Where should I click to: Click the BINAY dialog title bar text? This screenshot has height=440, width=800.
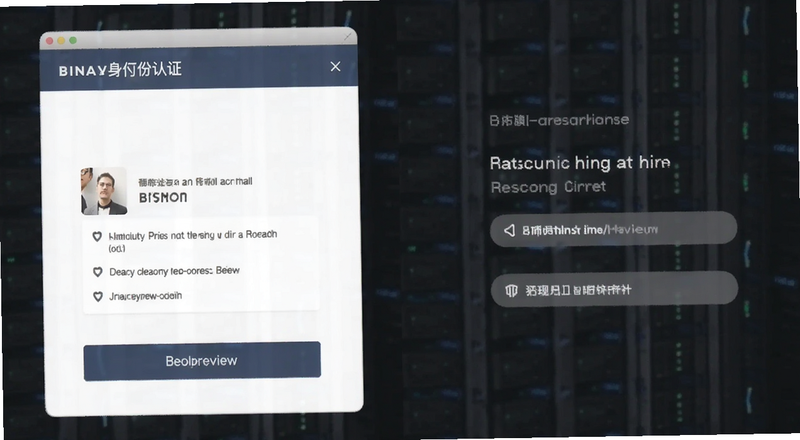pos(120,69)
